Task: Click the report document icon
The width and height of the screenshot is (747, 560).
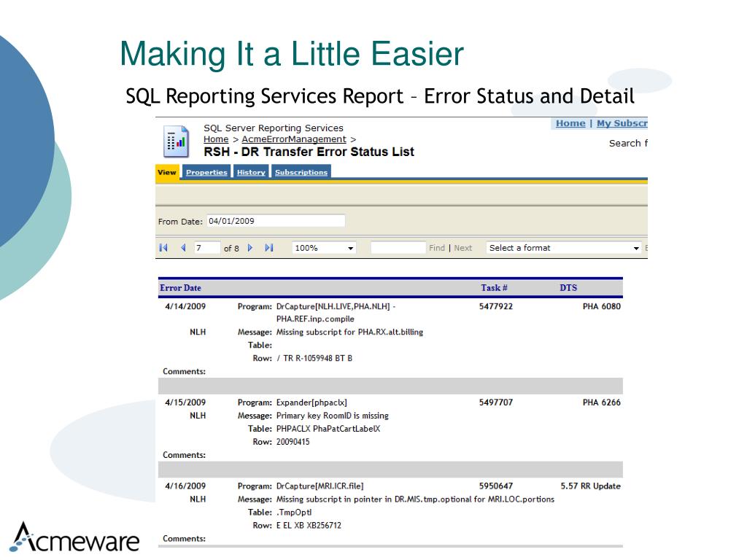Action: point(176,141)
